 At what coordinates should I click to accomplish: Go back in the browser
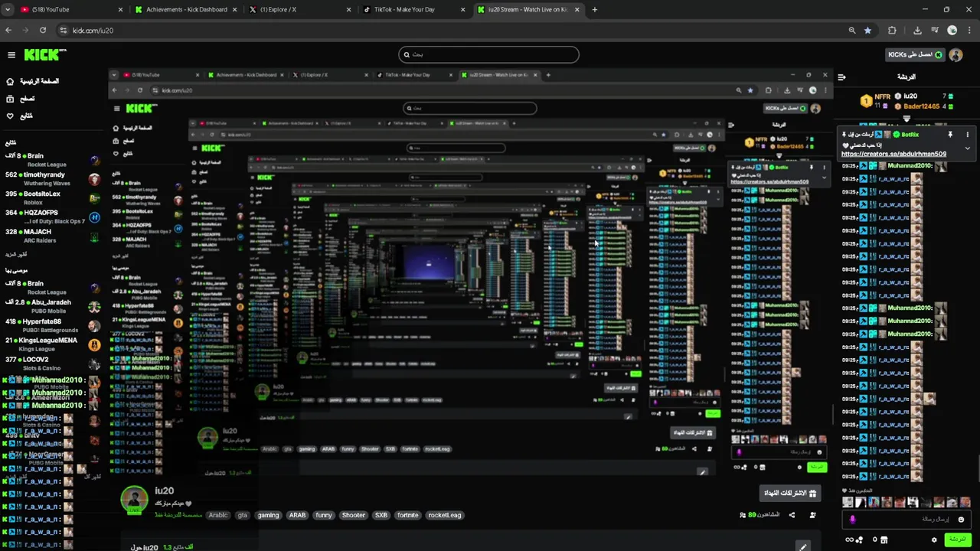[8, 31]
